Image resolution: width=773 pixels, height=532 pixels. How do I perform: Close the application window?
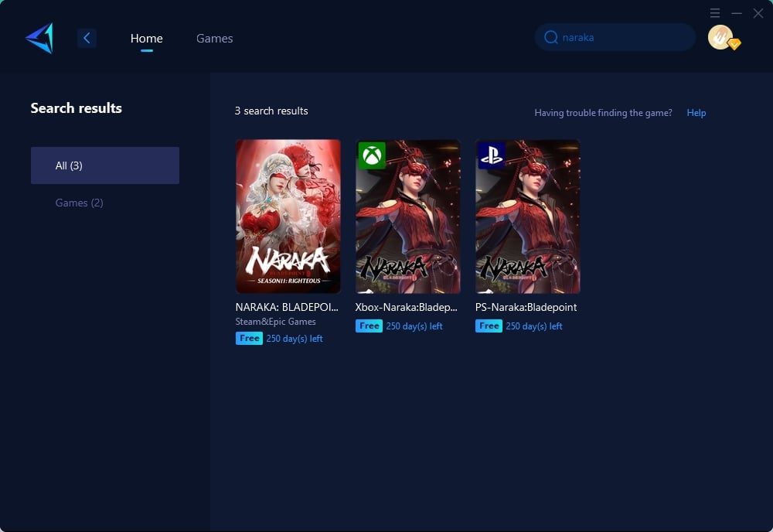click(758, 13)
